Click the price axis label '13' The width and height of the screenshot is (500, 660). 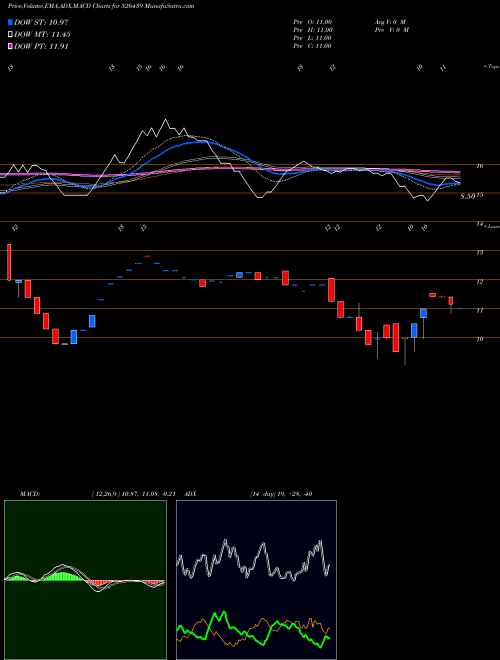(x=479, y=253)
